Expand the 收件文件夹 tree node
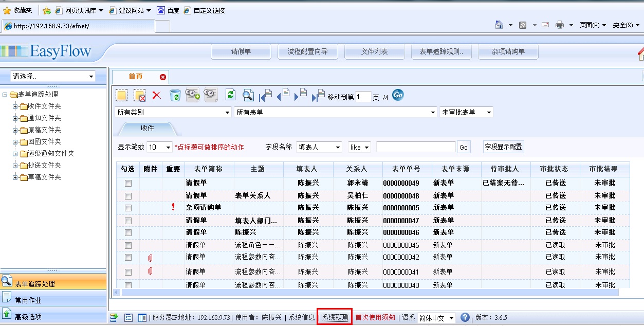Image resolution: width=644 pixels, height=326 pixels. [x=15, y=106]
